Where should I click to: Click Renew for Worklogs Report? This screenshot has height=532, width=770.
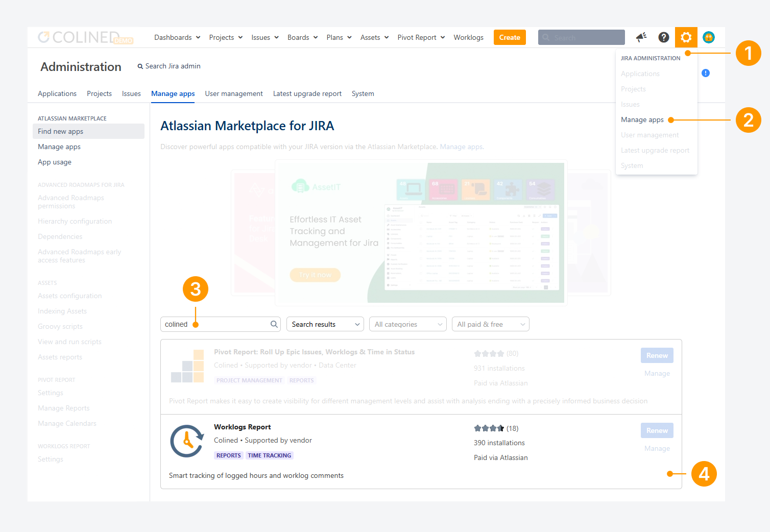tap(657, 430)
